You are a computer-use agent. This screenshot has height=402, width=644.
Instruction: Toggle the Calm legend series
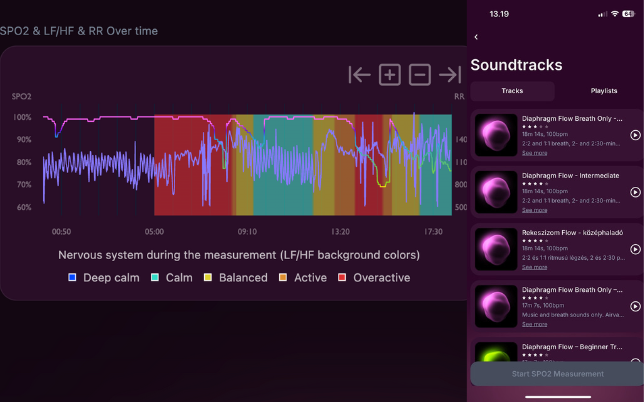pyautogui.click(x=155, y=277)
